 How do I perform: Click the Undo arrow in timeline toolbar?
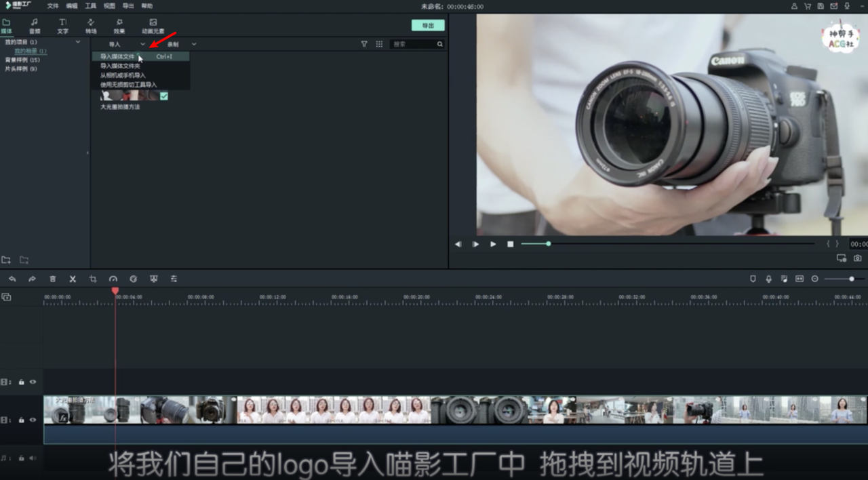[12, 279]
